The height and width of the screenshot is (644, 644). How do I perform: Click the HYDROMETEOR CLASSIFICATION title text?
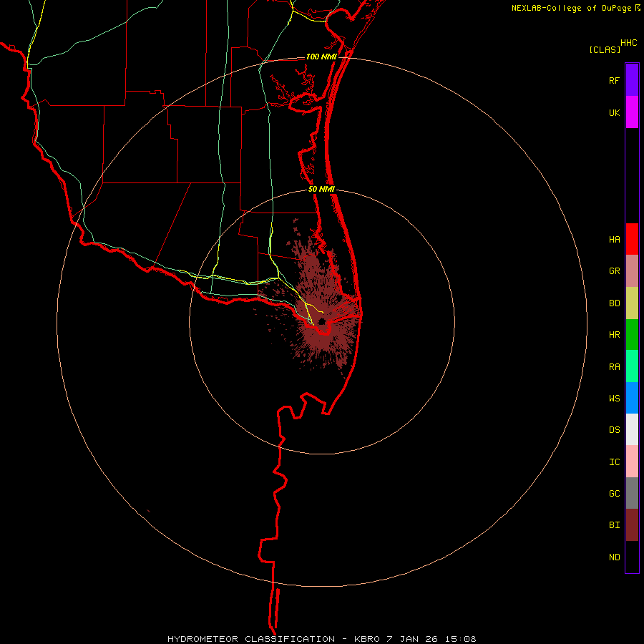(x=251, y=639)
